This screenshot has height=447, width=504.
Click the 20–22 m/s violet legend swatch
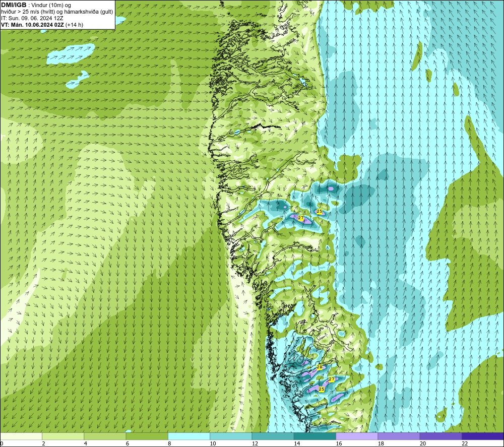440,436
